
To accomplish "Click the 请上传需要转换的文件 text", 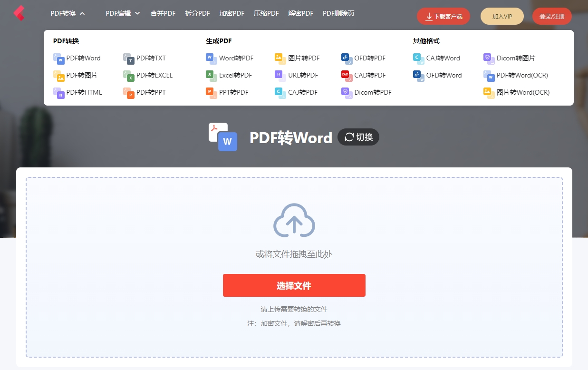I will pyautogui.click(x=294, y=309).
